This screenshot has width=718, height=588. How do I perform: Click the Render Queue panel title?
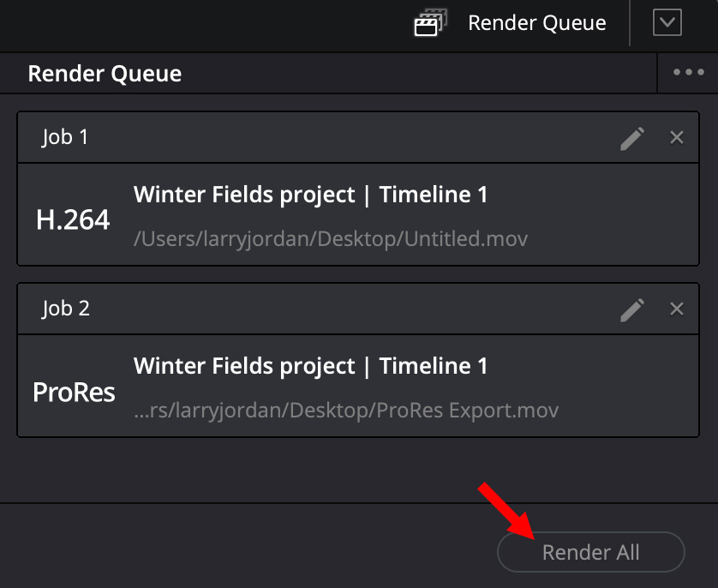coord(105,74)
